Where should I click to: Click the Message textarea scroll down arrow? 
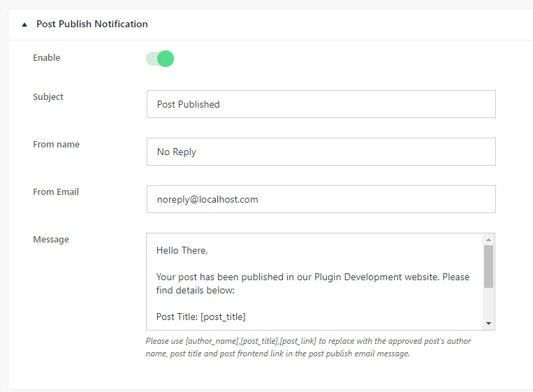click(488, 324)
